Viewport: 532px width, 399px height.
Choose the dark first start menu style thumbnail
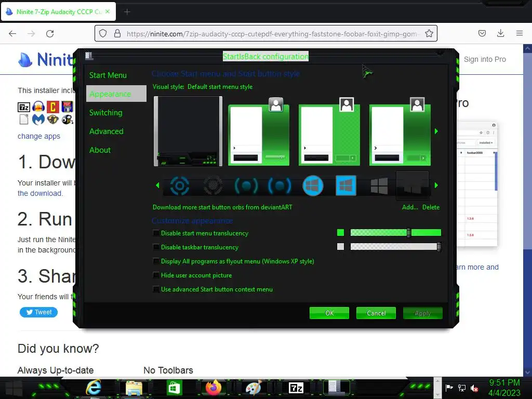click(x=188, y=131)
